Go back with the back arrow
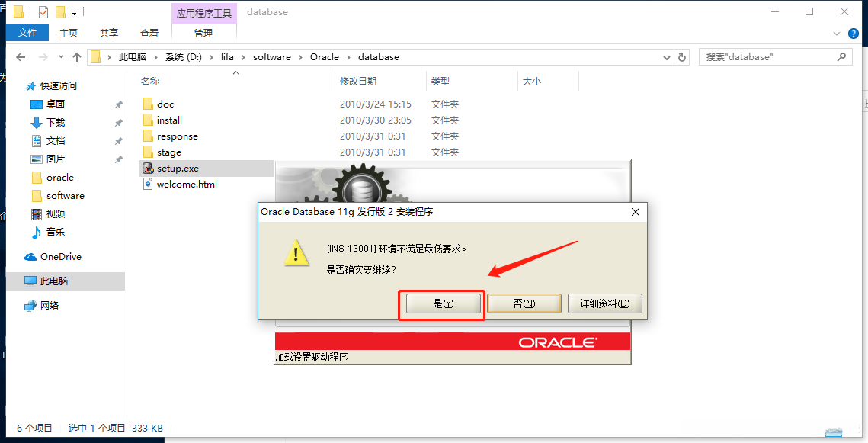Screen dimensions: 868x443 (21, 57)
